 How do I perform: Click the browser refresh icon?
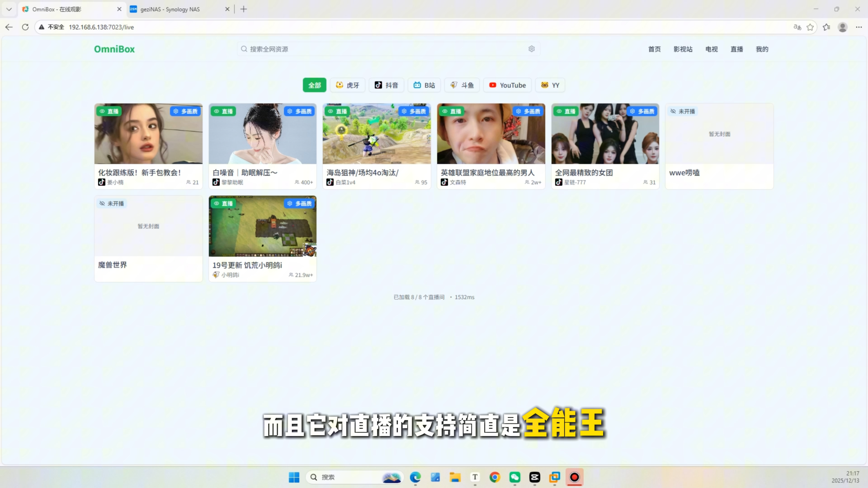[x=25, y=27]
